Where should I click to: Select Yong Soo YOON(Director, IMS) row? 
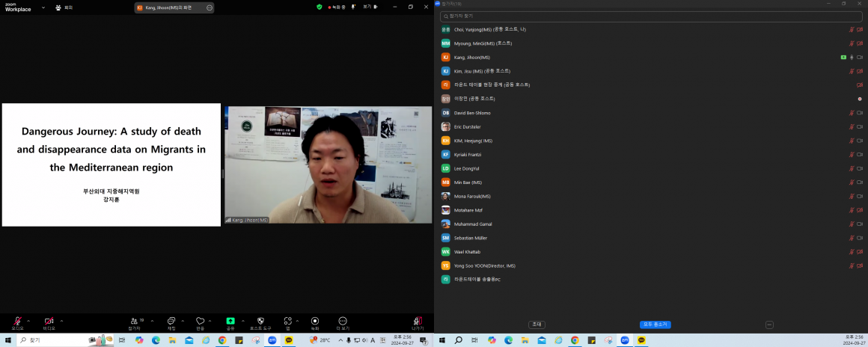(651, 265)
